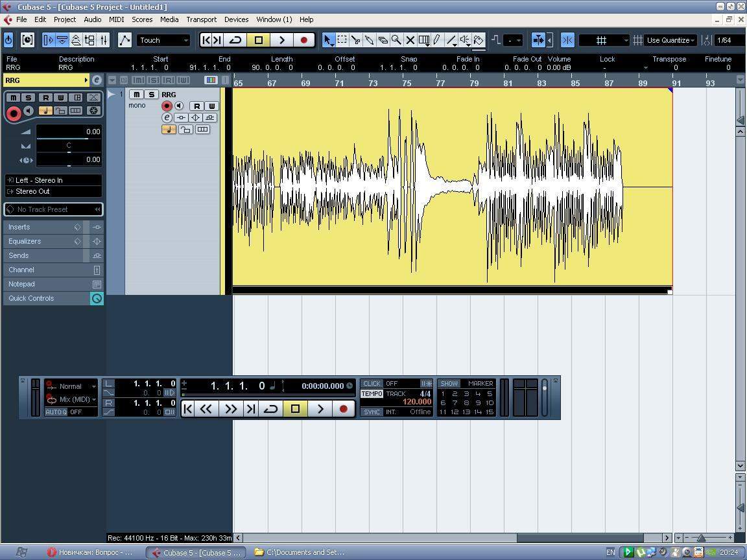The image size is (747, 560).
Task: Click Edit Channel Settings button in Inspector
Action: coord(97,80)
